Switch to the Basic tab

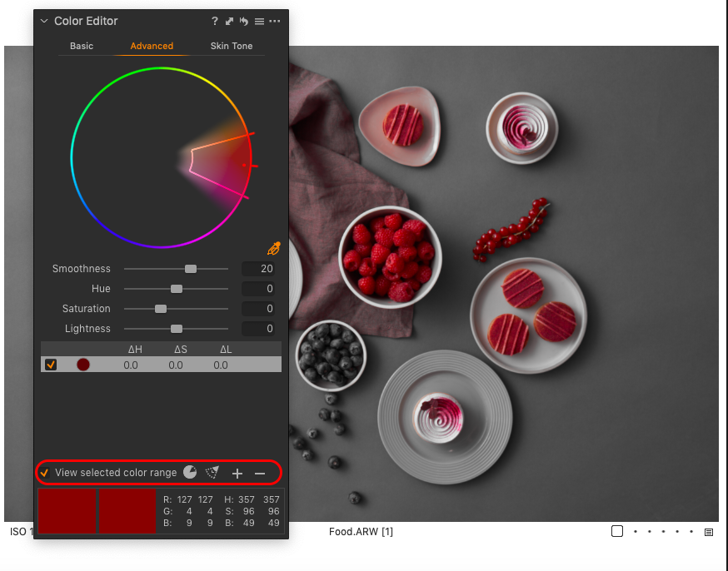tap(82, 46)
